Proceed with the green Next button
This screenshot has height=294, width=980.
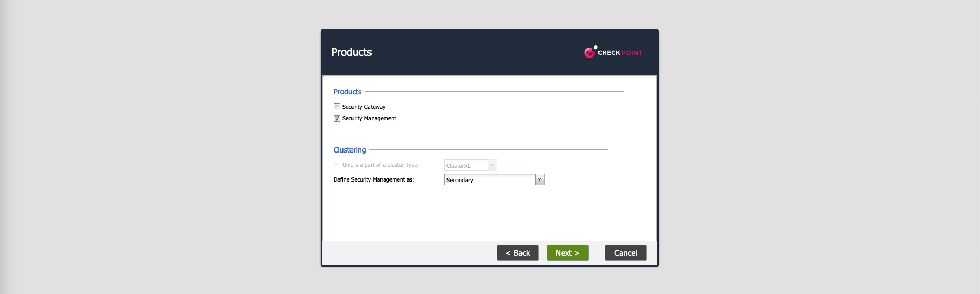(567, 253)
